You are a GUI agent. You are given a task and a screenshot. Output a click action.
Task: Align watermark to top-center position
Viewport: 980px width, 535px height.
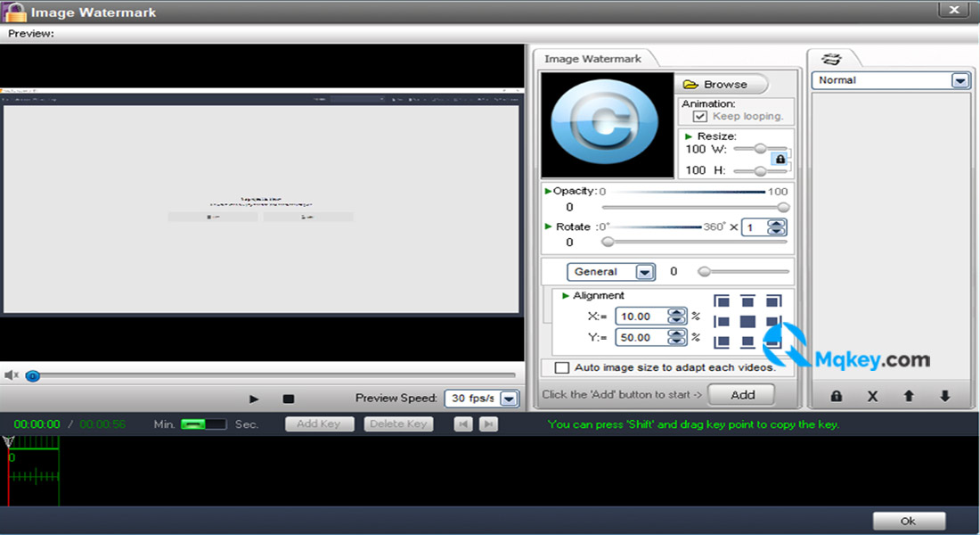pos(747,301)
